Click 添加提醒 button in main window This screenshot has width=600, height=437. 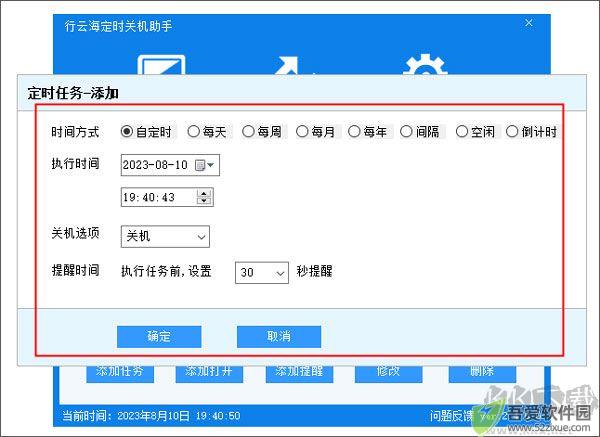tap(300, 374)
